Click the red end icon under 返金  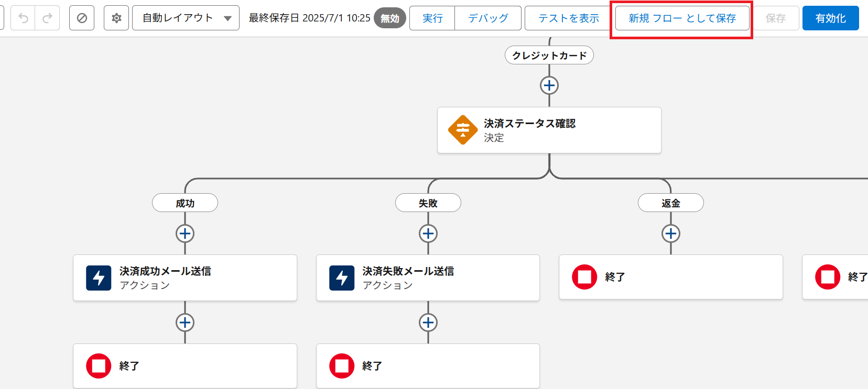(584, 277)
